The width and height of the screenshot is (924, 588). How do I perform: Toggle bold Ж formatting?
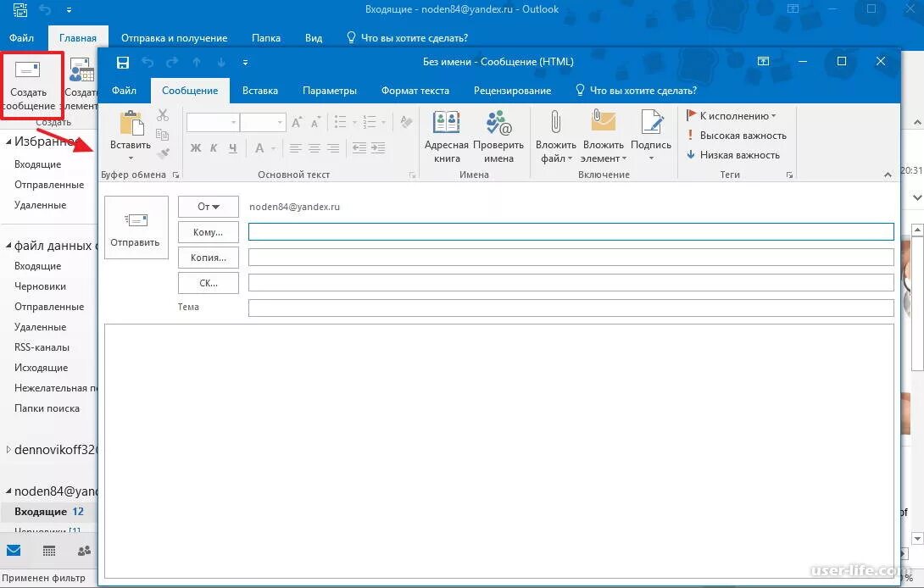click(196, 148)
